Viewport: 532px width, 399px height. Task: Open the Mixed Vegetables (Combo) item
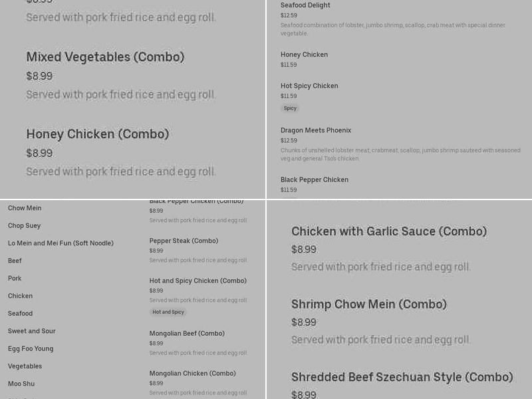(105, 57)
